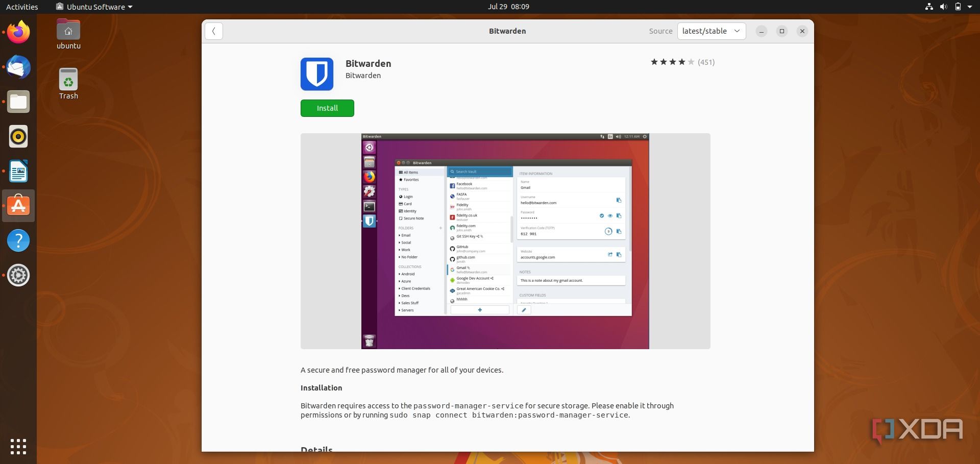The width and height of the screenshot is (980, 464).
Task: Open LibreOffice Writer from the dock
Action: [18, 171]
